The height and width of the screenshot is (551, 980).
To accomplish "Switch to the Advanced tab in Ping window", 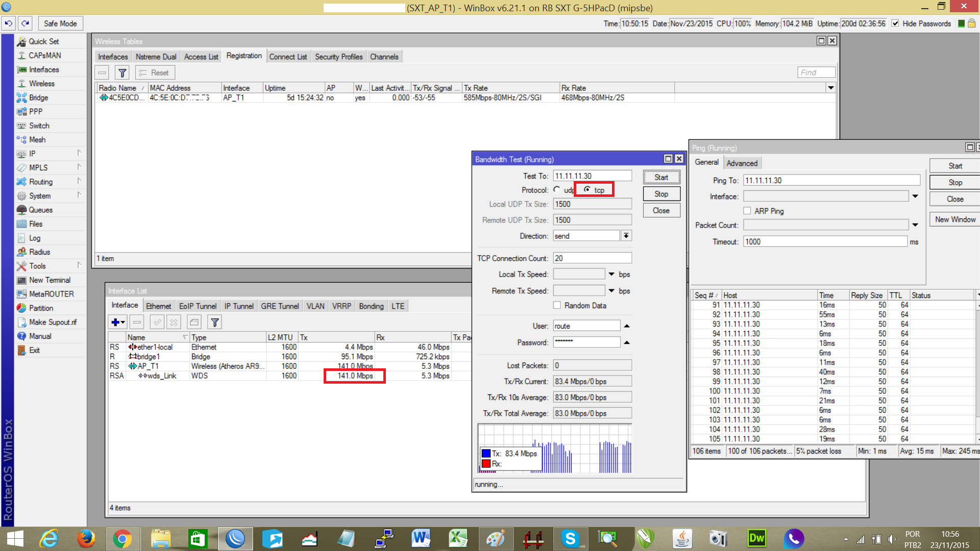I will click(742, 163).
